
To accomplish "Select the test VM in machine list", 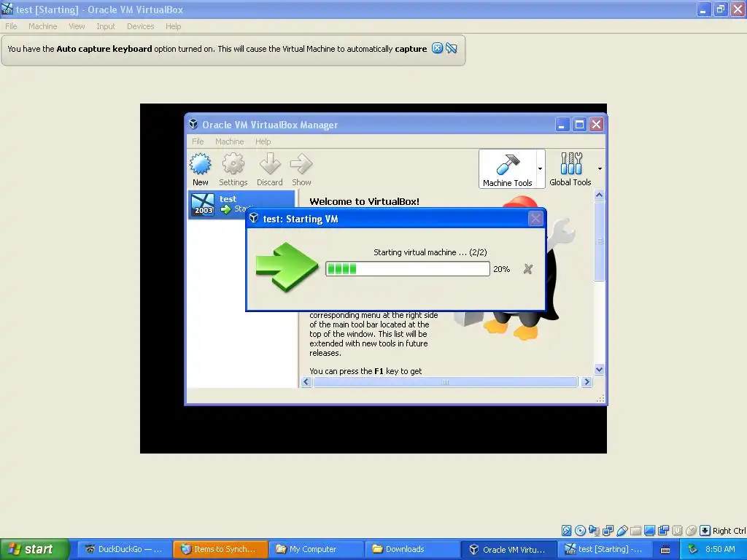I will click(x=242, y=204).
